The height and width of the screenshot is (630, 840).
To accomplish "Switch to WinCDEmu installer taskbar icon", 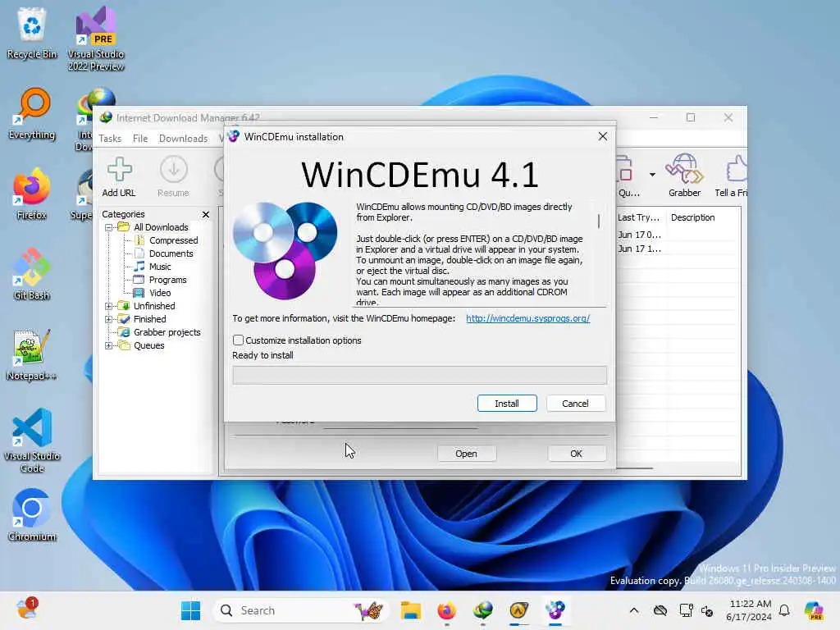I will (x=555, y=610).
